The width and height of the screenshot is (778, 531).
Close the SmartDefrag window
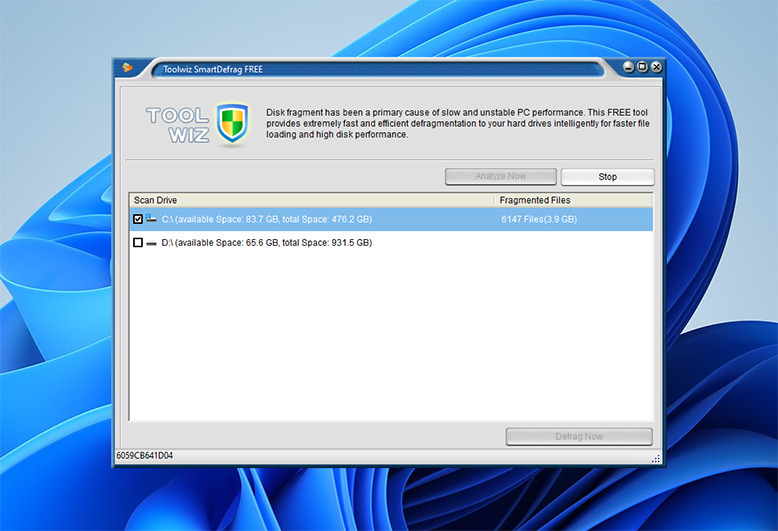pyautogui.click(x=656, y=67)
